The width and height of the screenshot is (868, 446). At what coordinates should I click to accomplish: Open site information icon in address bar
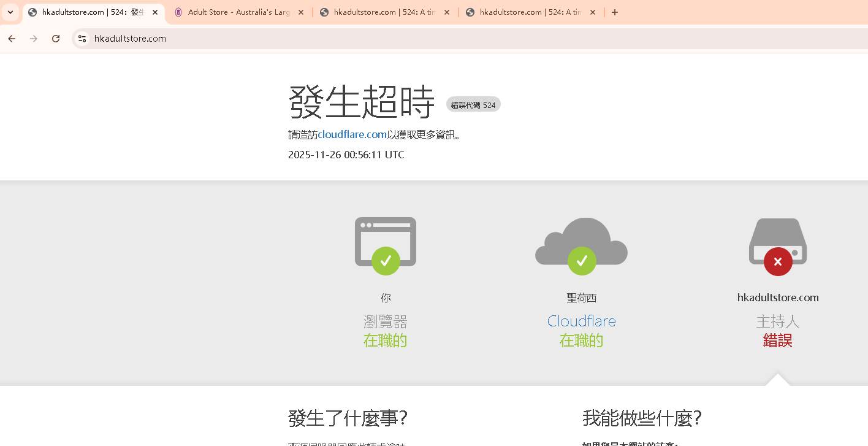82,39
